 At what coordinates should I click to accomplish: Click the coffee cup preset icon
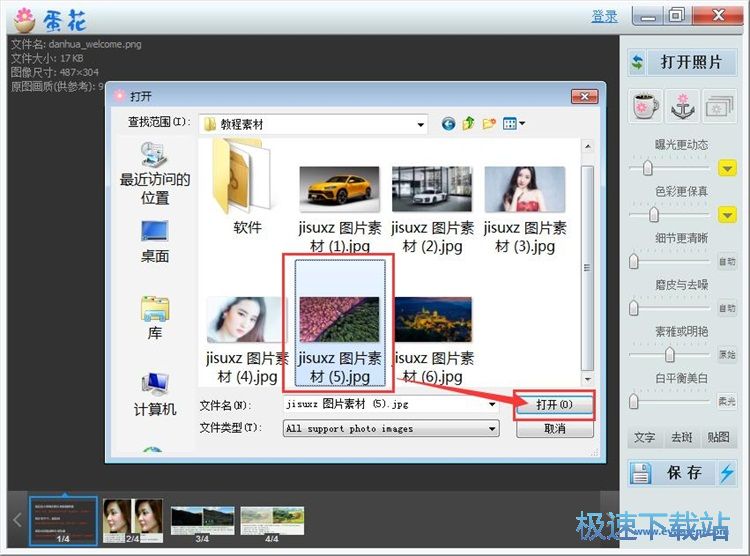(x=645, y=106)
